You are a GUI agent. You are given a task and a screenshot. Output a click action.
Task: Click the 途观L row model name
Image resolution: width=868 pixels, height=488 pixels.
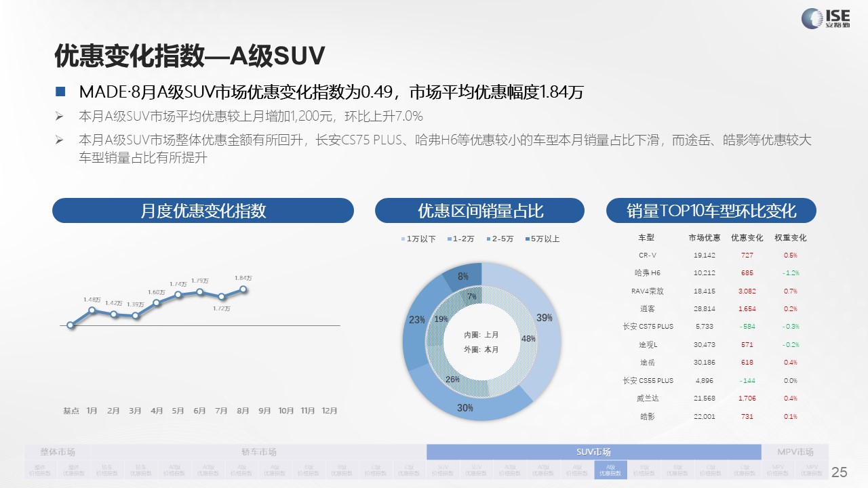(x=648, y=344)
